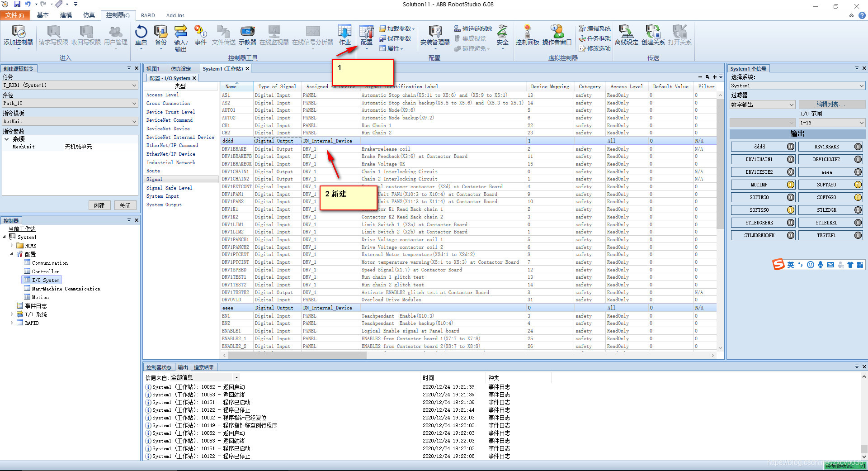Collapse the 配置 tree node

click(x=11, y=254)
